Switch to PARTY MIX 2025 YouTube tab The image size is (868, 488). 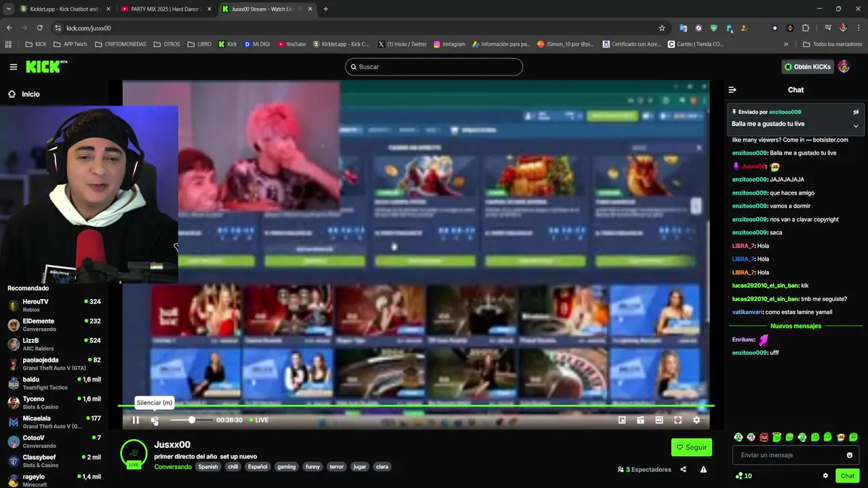tap(166, 9)
